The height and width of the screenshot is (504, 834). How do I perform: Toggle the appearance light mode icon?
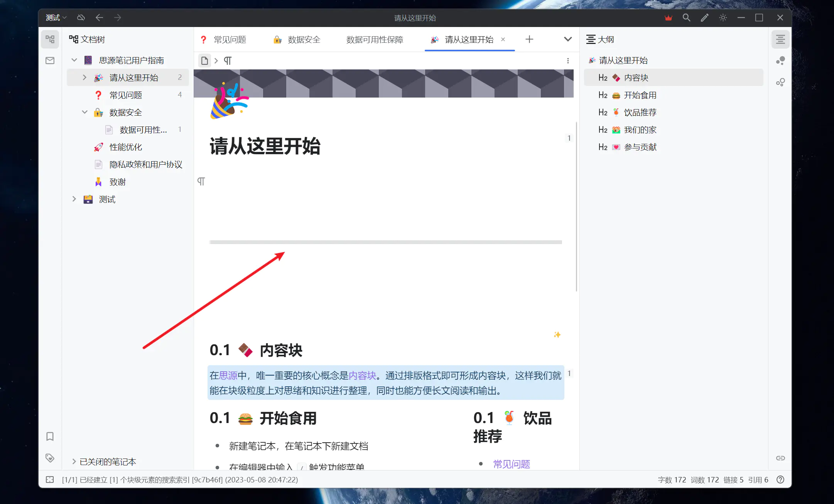point(723,18)
